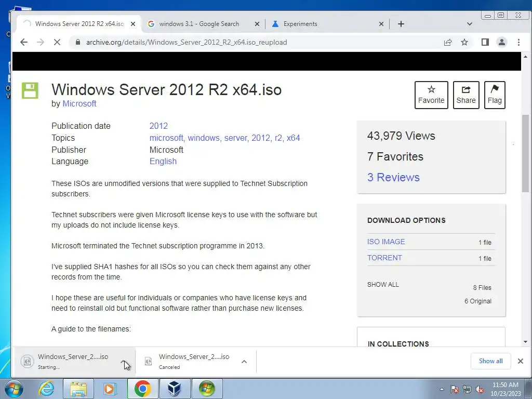This screenshot has width=532, height=399.
Task: Download via the TORRENT link
Action: click(384, 258)
